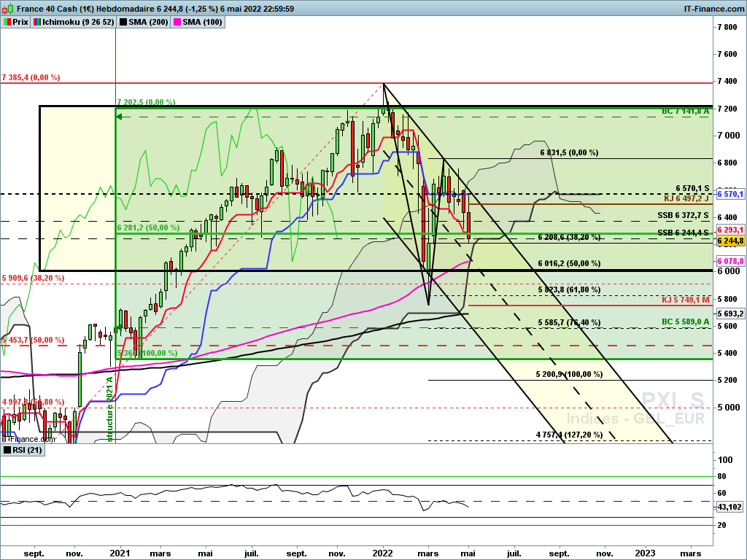Open the IT-Finance.com link at top right

(x=713, y=9)
